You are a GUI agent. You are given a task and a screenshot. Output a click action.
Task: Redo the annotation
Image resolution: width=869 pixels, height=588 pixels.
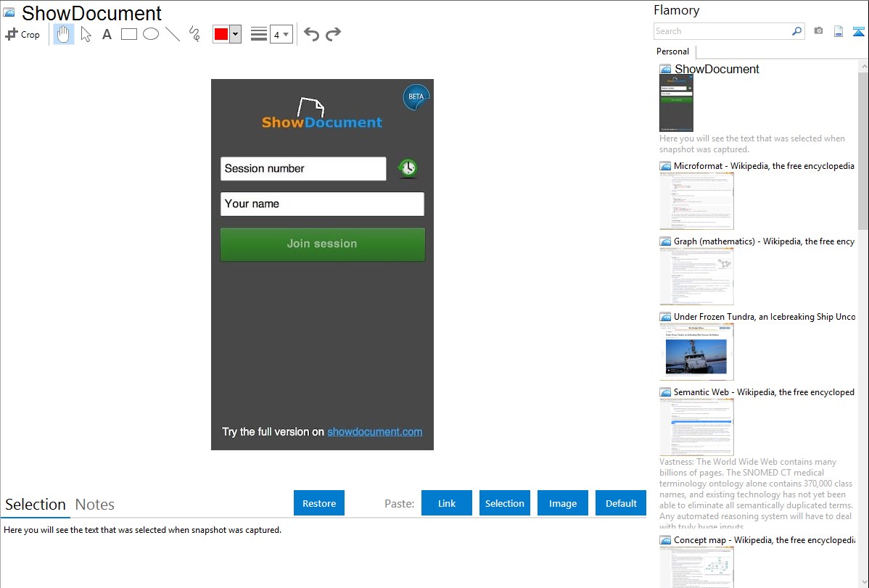333,34
